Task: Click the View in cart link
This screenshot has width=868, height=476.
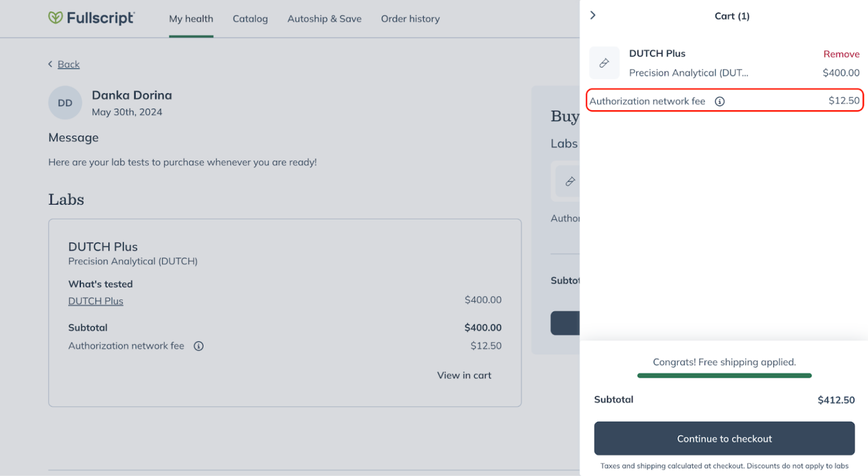Action: pyautogui.click(x=464, y=375)
